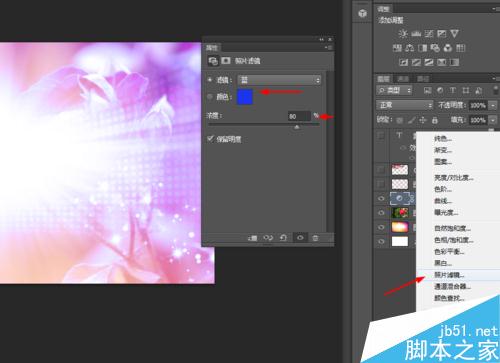This screenshot has height=363, width=500.
Task: Toggle layer filtering switch on
Action: click(x=497, y=90)
